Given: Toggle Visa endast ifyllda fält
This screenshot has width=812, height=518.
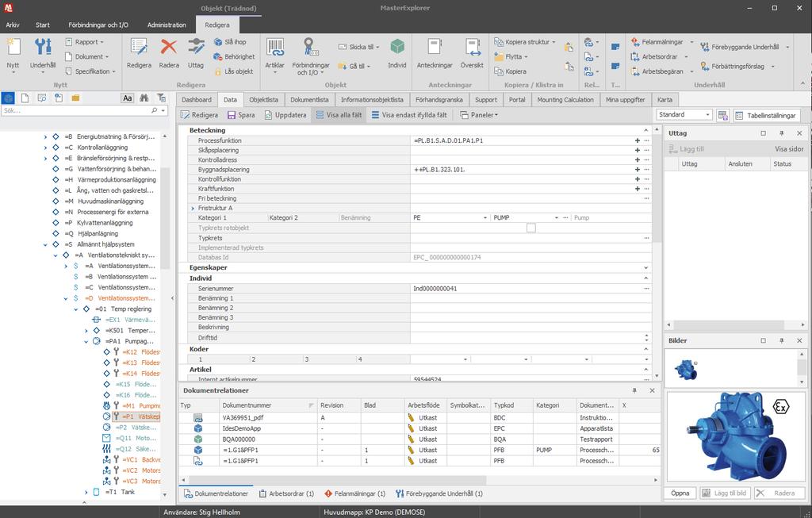Looking at the screenshot, I should [x=409, y=115].
